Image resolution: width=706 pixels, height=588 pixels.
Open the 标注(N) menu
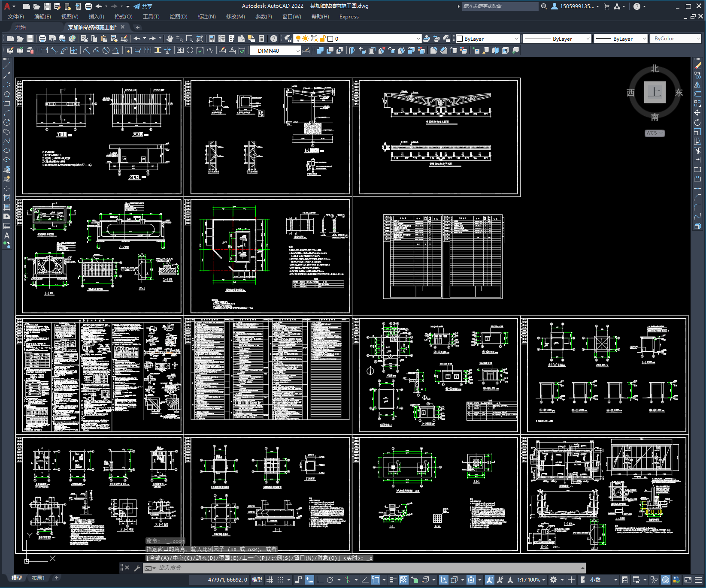(x=206, y=17)
